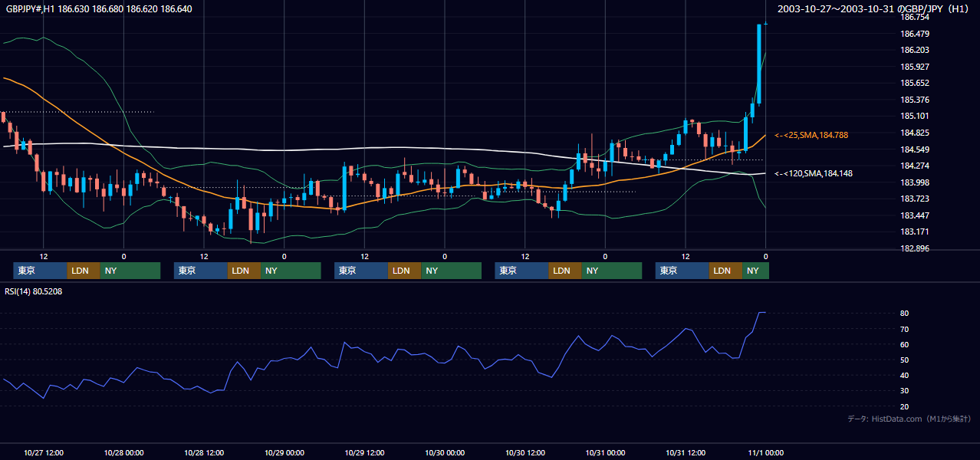
Task: Select time label 10/28 00:00
Action: (x=123, y=452)
